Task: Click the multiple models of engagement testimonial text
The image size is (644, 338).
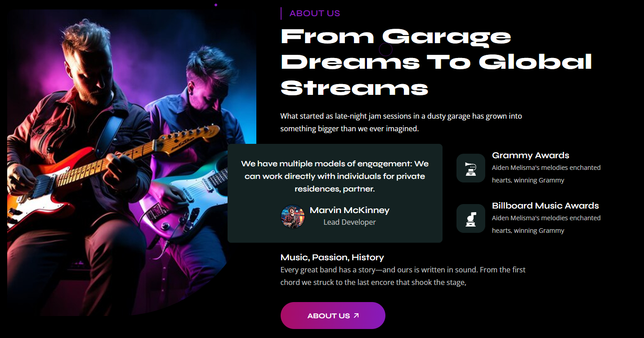Action: 335,176
